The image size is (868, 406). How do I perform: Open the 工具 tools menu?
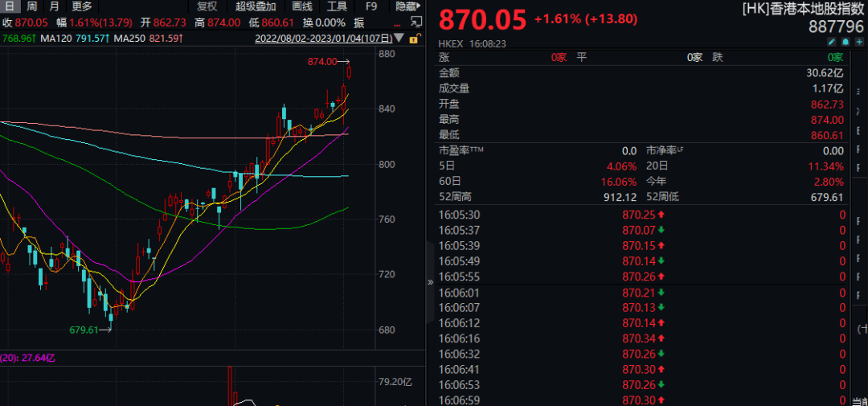tap(337, 6)
